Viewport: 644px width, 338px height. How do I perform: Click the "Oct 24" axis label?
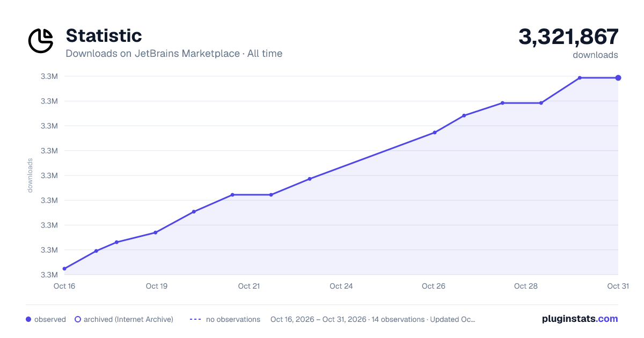point(341,286)
